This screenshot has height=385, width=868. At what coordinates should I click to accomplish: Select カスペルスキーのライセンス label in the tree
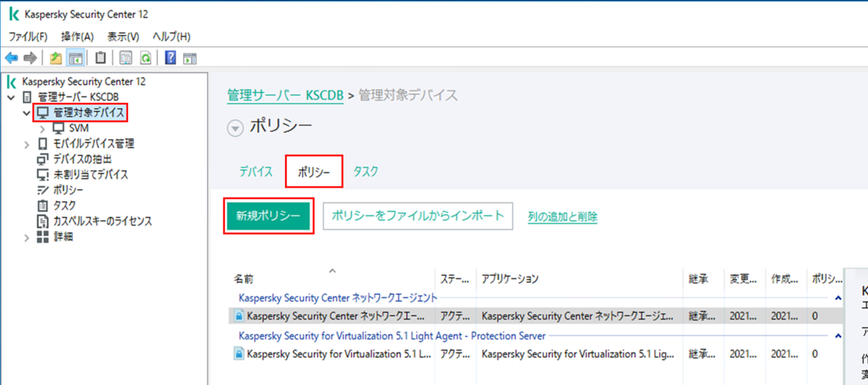103,221
